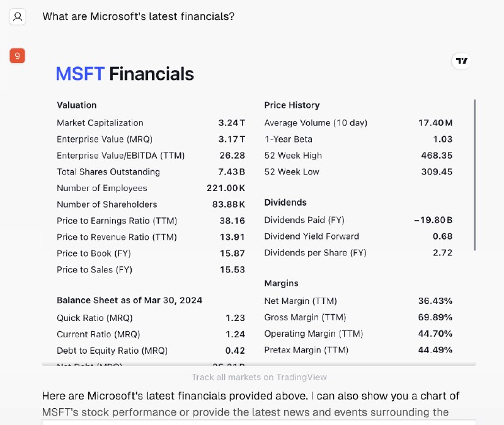Select the Market Capitalization row
This screenshot has width=504, height=425.
click(151, 123)
